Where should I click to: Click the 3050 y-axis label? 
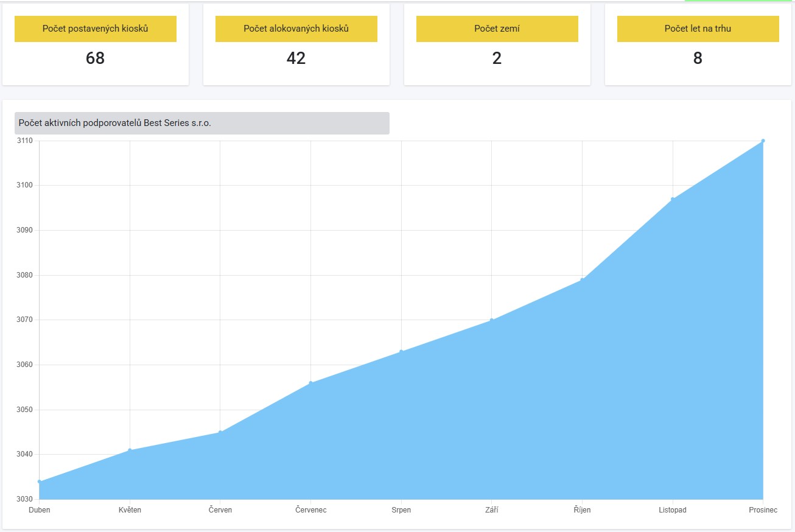24,410
